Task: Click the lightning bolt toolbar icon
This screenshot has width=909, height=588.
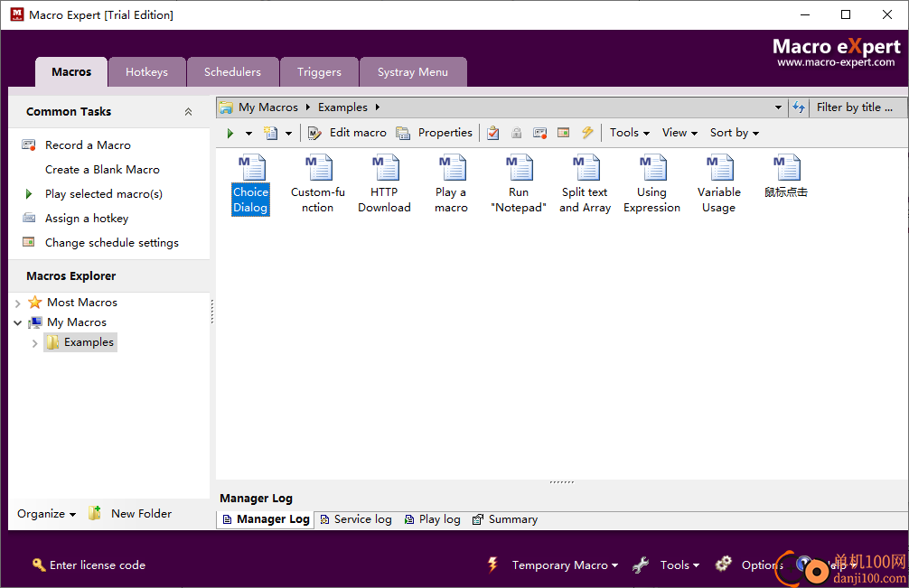Action: click(587, 133)
